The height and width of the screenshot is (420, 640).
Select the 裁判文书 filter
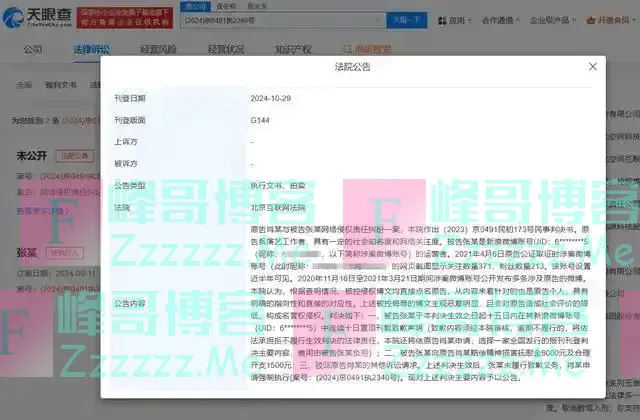(60, 85)
